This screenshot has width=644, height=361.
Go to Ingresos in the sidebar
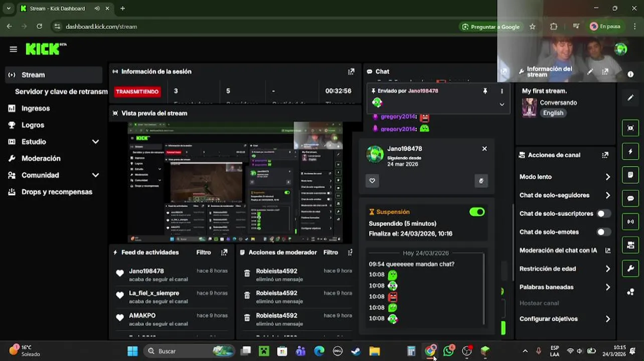pos(36,108)
